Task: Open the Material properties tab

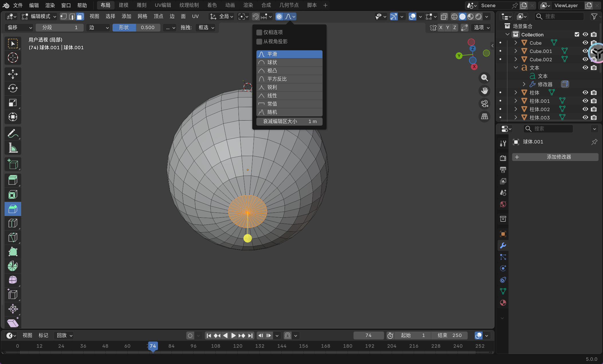Action: [503, 303]
